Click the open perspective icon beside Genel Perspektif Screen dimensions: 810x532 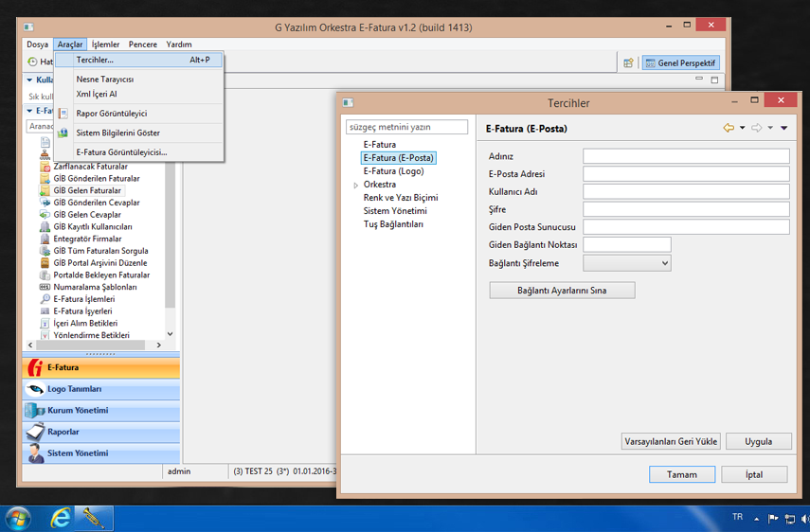[628, 63]
